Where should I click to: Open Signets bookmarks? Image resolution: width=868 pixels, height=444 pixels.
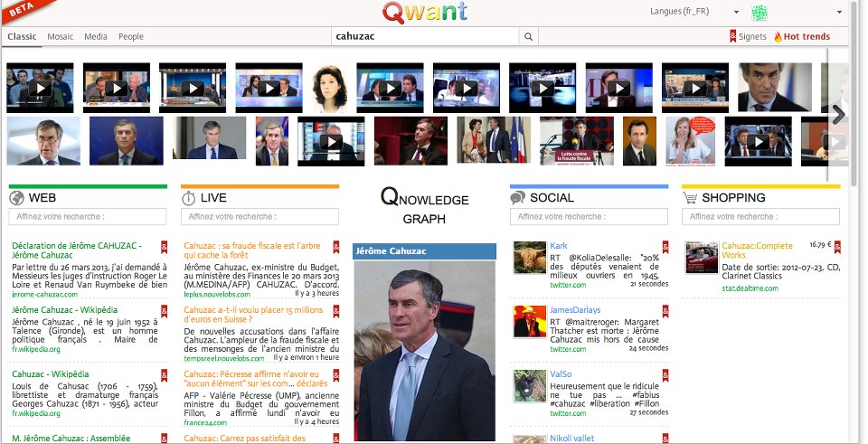click(748, 37)
